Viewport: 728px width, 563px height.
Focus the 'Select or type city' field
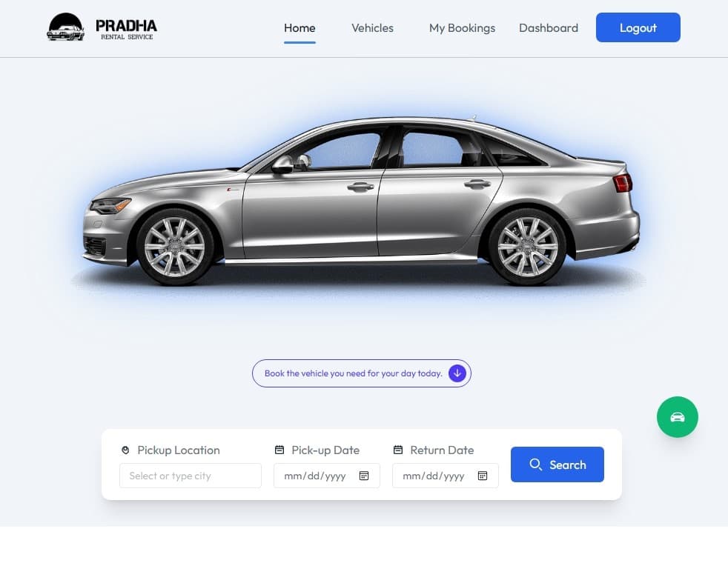(191, 476)
